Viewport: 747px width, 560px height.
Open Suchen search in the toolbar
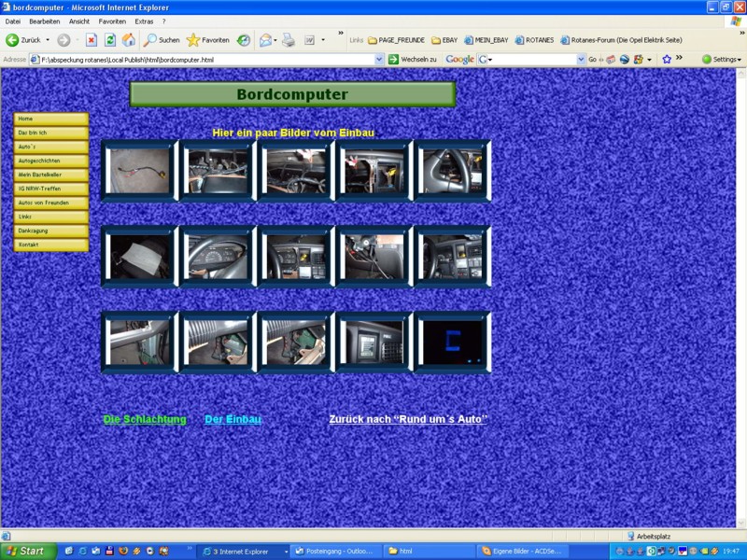click(x=161, y=40)
